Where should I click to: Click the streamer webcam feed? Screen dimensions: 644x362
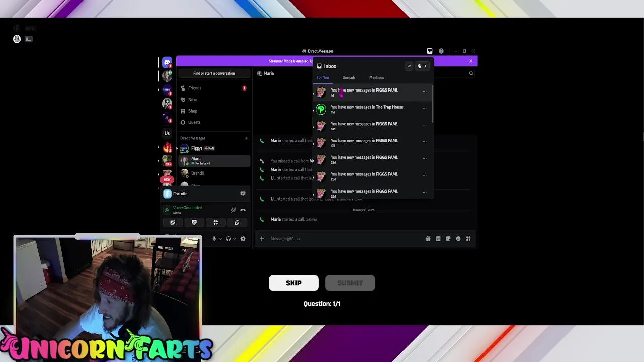tap(108, 287)
